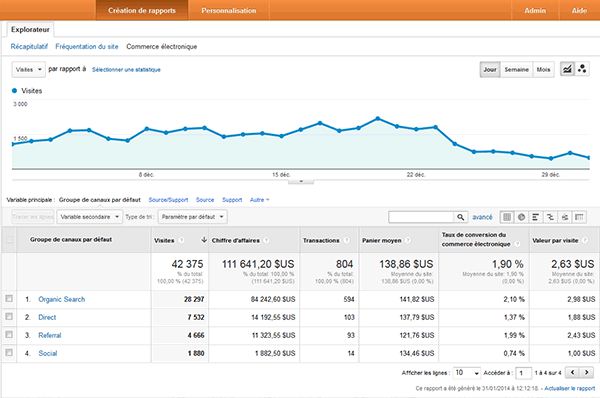
Task: Click the chart peak data point
Action: click(x=378, y=119)
